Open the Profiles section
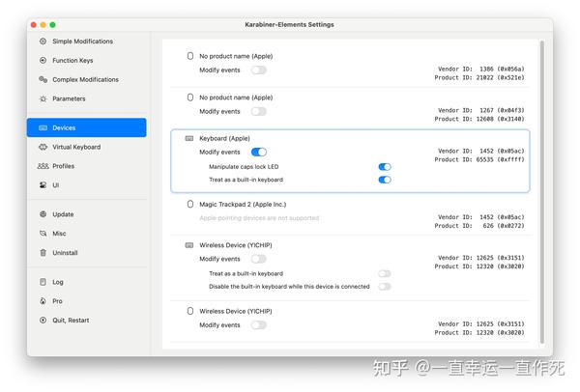580x392 pixels. point(87,166)
